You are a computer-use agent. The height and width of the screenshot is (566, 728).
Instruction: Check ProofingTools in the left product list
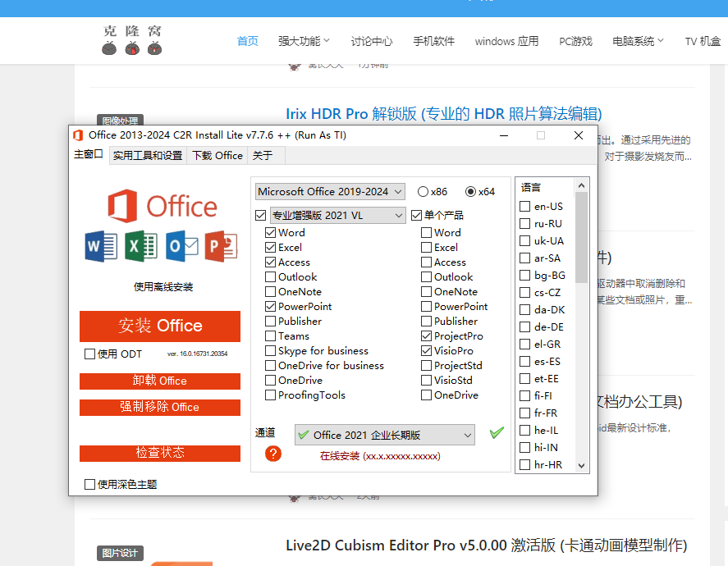click(x=270, y=395)
